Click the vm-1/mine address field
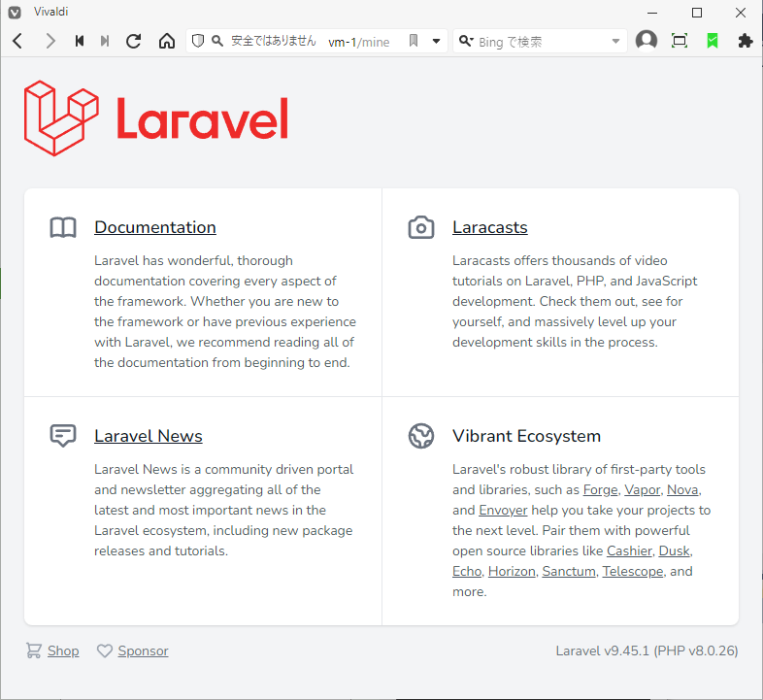 pos(359,43)
